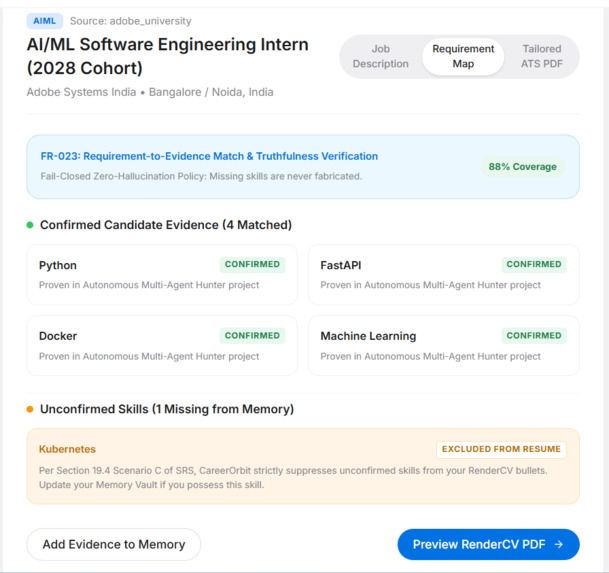
Task: Switch to the Job Description tab
Action: coord(380,56)
